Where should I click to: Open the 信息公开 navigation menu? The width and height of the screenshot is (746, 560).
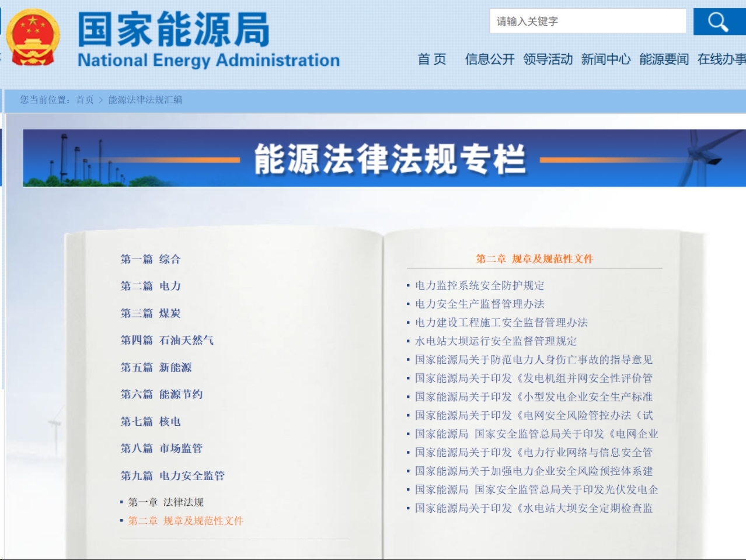pyautogui.click(x=490, y=59)
